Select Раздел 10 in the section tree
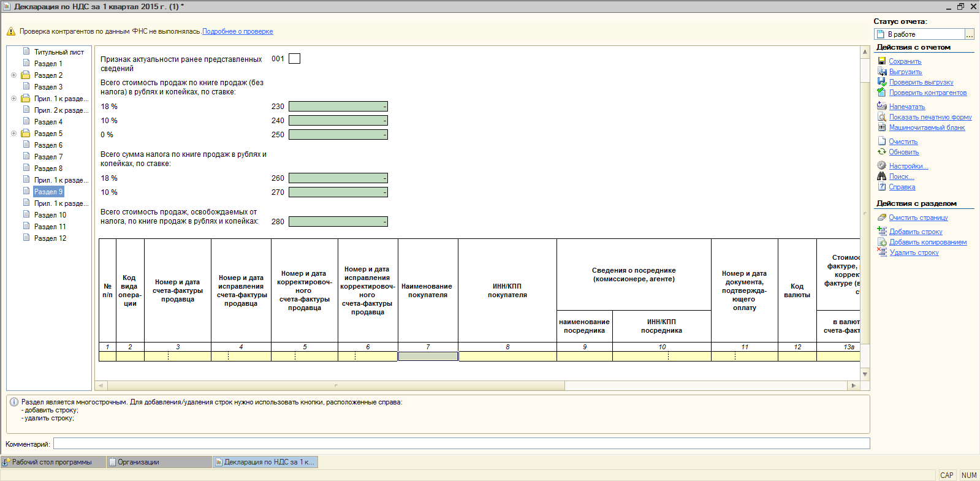The width and height of the screenshot is (980, 481). [x=50, y=215]
